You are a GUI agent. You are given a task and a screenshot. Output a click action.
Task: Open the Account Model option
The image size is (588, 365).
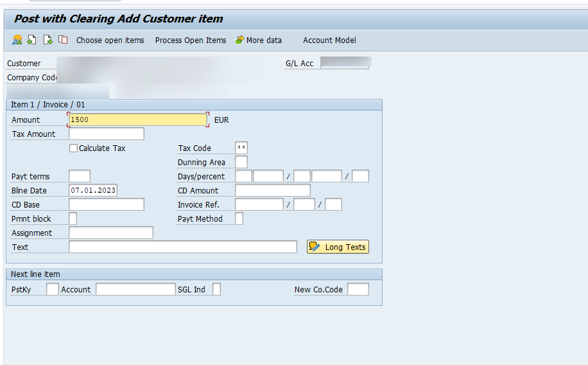coord(329,40)
